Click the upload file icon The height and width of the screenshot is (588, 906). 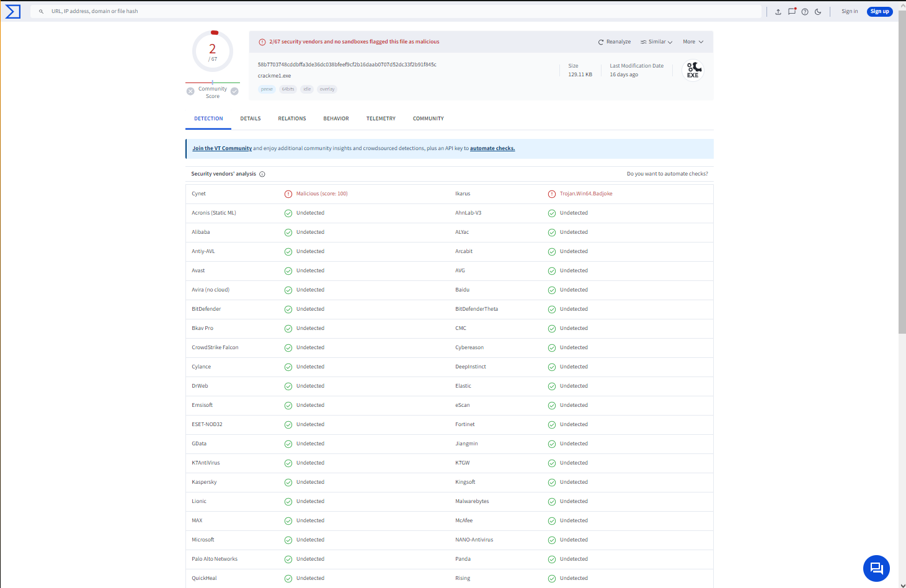[x=778, y=12]
